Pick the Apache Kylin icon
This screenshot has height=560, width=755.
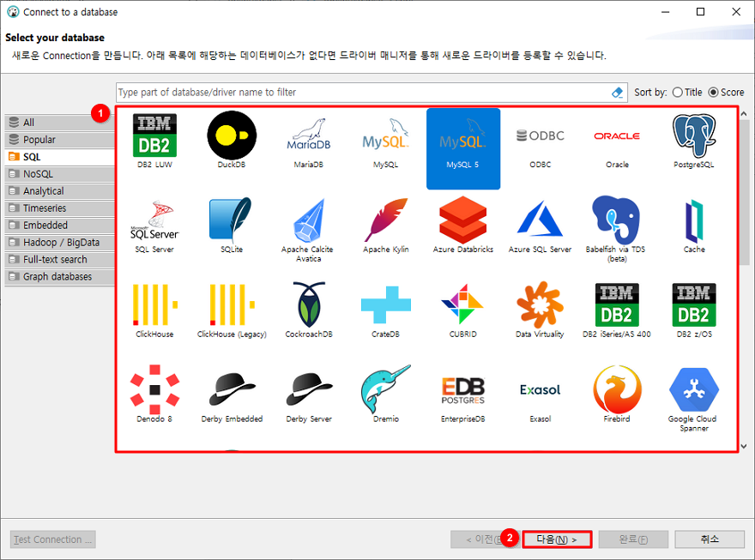pos(386,226)
